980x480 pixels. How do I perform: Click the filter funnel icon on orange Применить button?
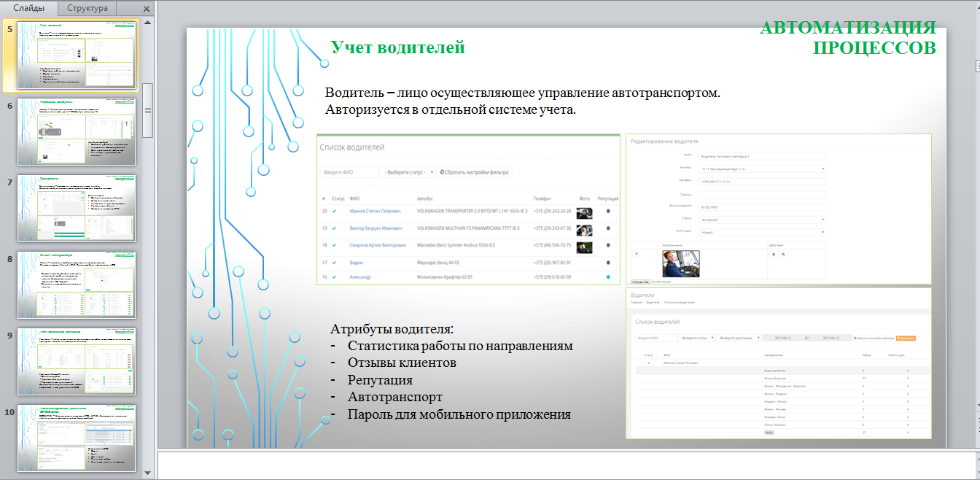pos(898,337)
